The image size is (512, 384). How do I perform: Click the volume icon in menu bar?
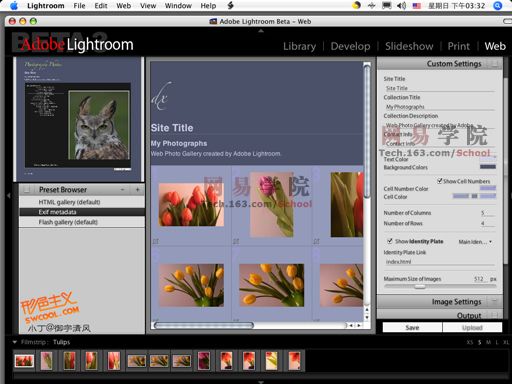click(x=402, y=5)
